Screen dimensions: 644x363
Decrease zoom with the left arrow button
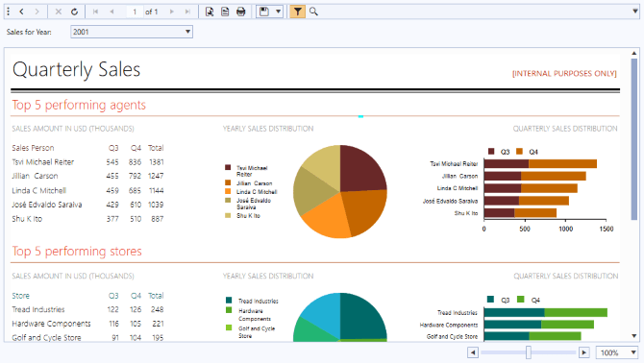tap(473, 352)
